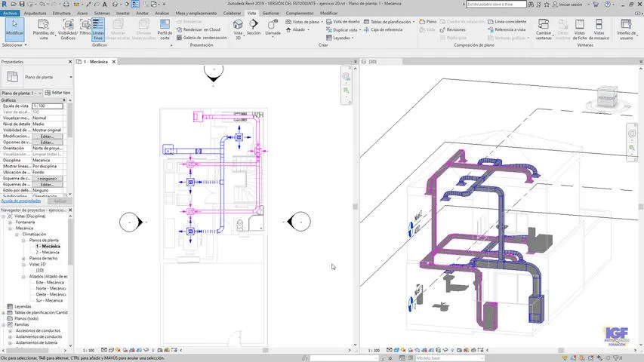644x362 pixels.
Task: Open Leyendas dropdown in ribbon
Action: (340, 38)
